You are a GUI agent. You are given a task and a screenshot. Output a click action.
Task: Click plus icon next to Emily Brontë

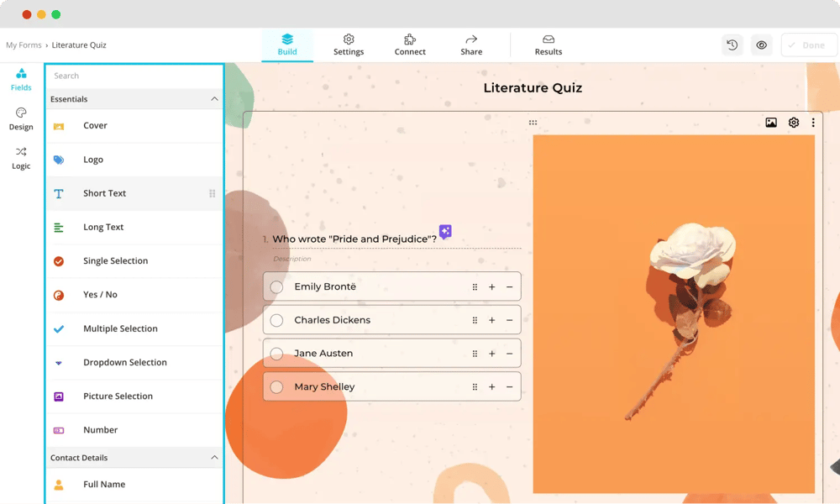(492, 286)
